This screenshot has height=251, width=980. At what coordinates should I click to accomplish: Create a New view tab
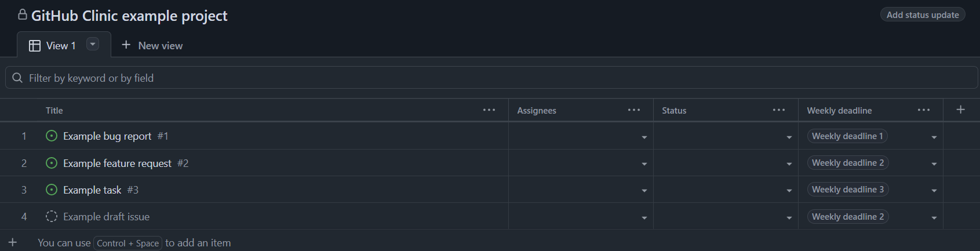click(x=152, y=45)
